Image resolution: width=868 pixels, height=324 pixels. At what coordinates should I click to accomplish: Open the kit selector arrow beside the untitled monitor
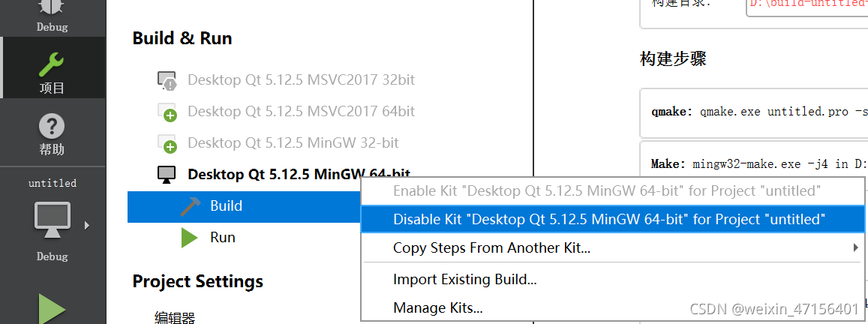86,225
